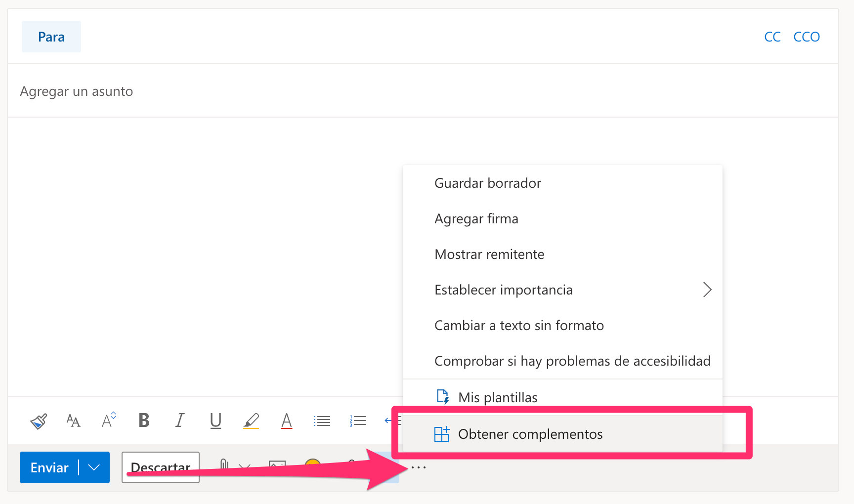This screenshot has width=854, height=504.
Task: Click the Mis plantillas document icon
Action: tap(442, 397)
